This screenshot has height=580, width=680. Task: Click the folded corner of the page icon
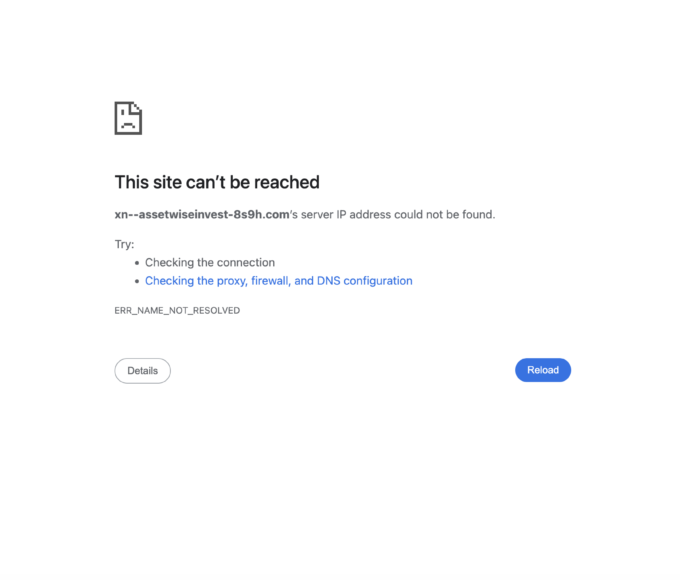tap(136, 108)
